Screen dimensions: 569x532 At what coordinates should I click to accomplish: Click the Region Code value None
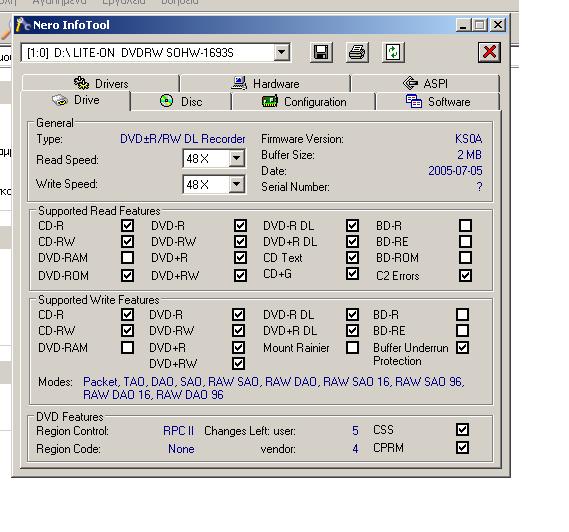tap(181, 449)
